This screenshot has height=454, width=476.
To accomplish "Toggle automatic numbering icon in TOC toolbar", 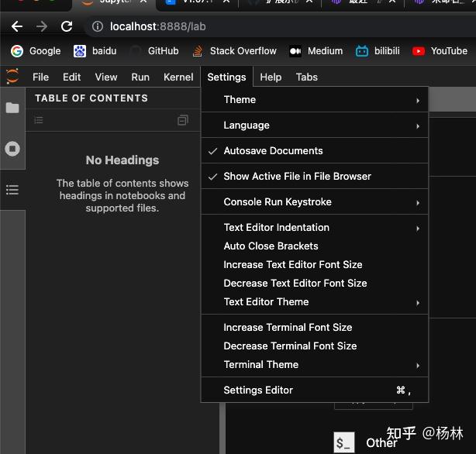I will click(x=39, y=120).
